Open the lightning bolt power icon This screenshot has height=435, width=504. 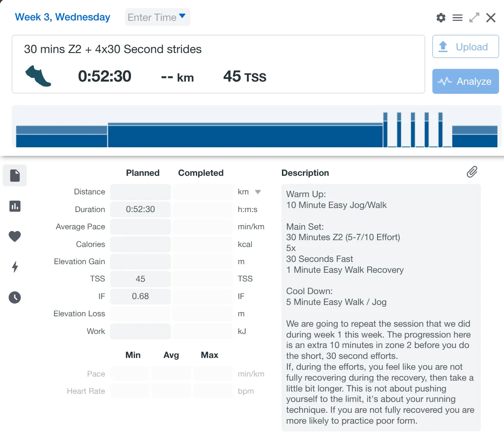15,267
